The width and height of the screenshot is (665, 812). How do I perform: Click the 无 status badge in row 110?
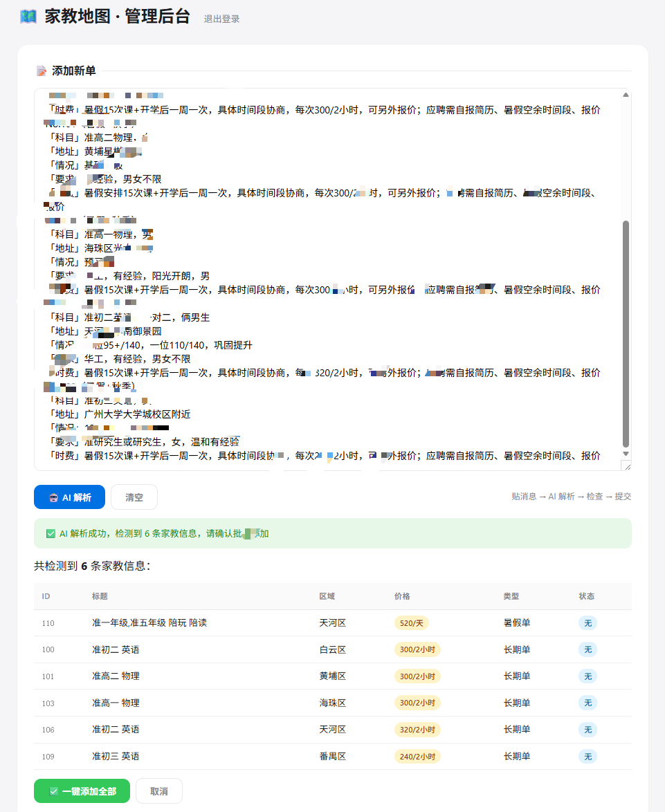pyautogui.click(x=587, y=623)
